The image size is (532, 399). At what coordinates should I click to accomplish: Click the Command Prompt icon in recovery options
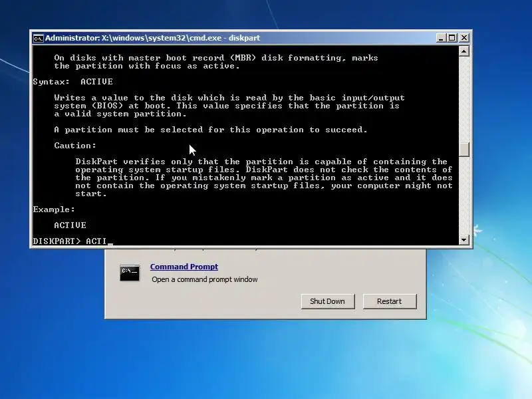pos(129,273)
